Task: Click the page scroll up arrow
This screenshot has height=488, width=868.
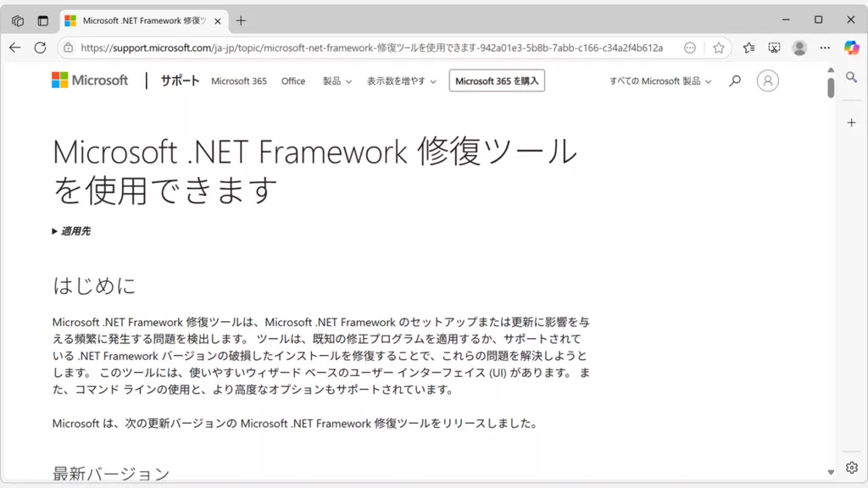Action: (x=831, y=69)
